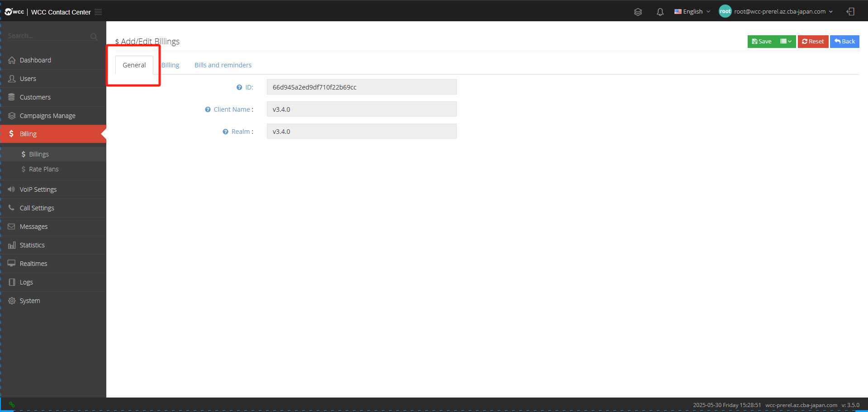This screenshot has width=868, height=412.
Task: Open Realtimes in the sidebar
Action: click(x=53, y=264)
